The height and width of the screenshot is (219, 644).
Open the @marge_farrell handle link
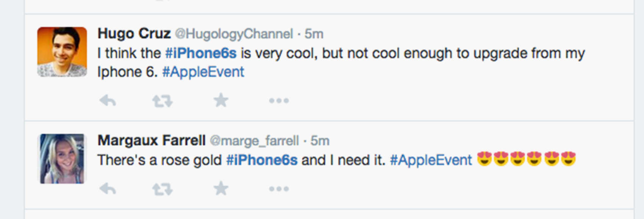tap(254, 141)
